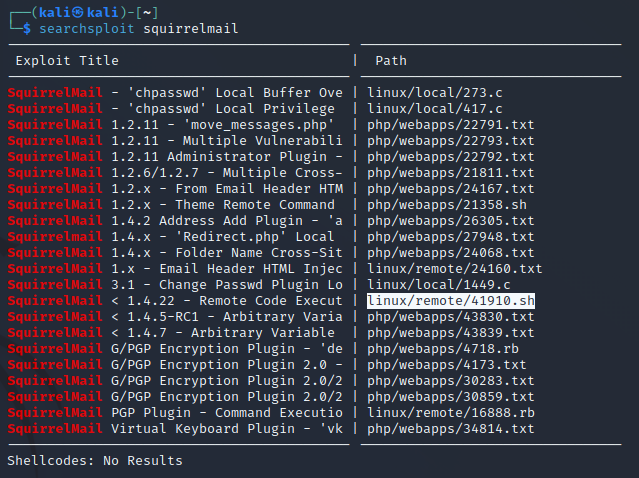Select path linux/local/273.c
The height and width of the screenshot is (478, 639).
pos(435,93)
